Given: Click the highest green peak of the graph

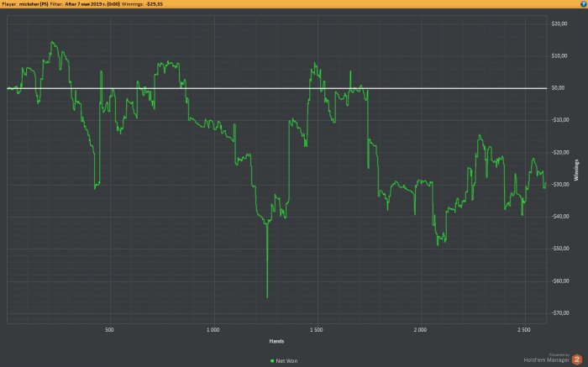Looking at the screenshot, I should [52, 42].
